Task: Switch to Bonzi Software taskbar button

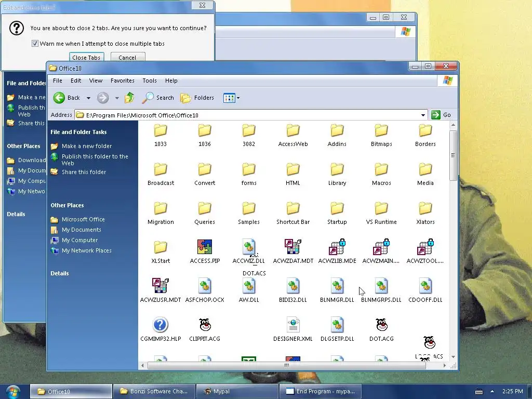Action: (154, 391)
